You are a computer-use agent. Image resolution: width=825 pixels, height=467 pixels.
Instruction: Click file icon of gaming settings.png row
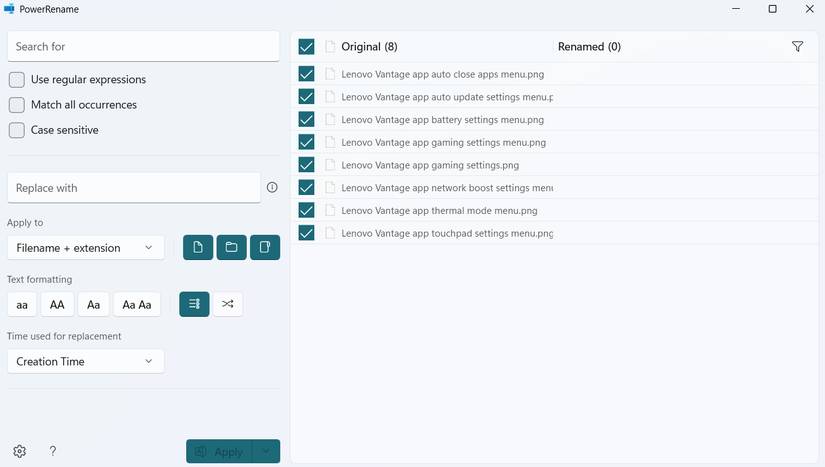[330, 165]
